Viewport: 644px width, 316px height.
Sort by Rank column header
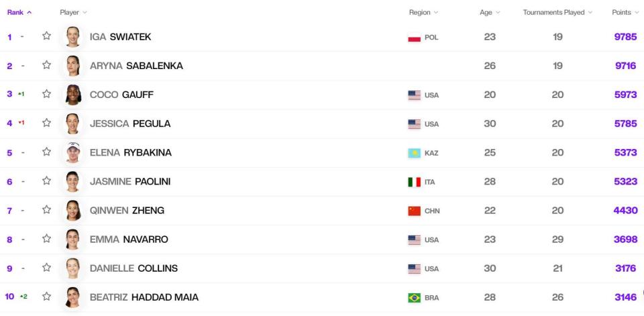click(x=19, y=12)
